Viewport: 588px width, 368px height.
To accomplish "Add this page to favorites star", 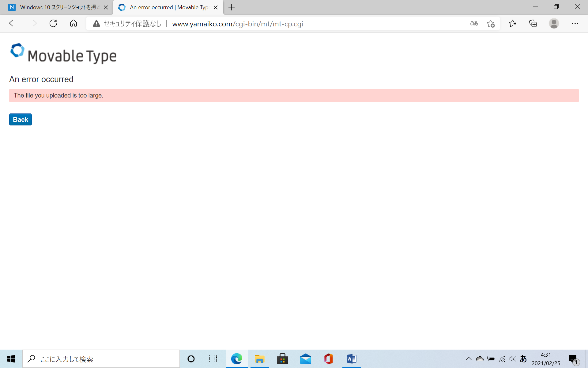I will point(491,24).
